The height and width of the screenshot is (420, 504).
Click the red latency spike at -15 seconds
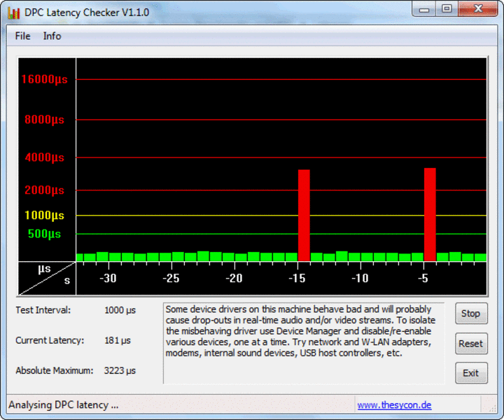304,216
